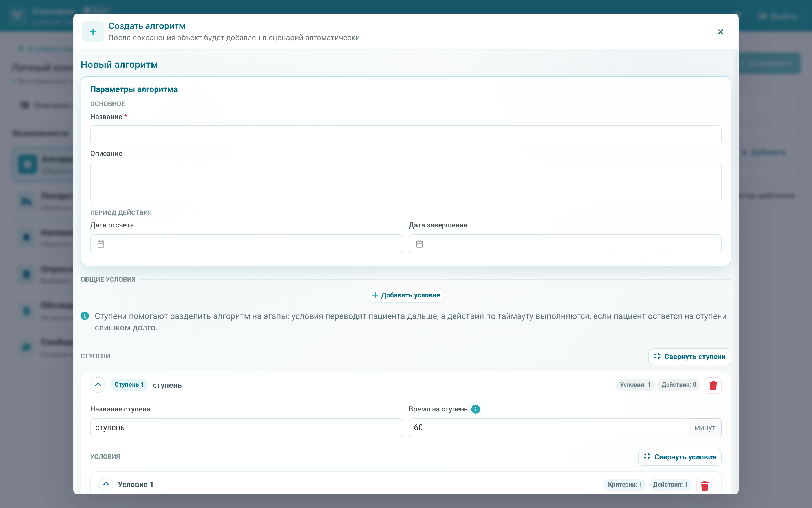Collapse Условие 1 using its chevron

pos(106,485)
